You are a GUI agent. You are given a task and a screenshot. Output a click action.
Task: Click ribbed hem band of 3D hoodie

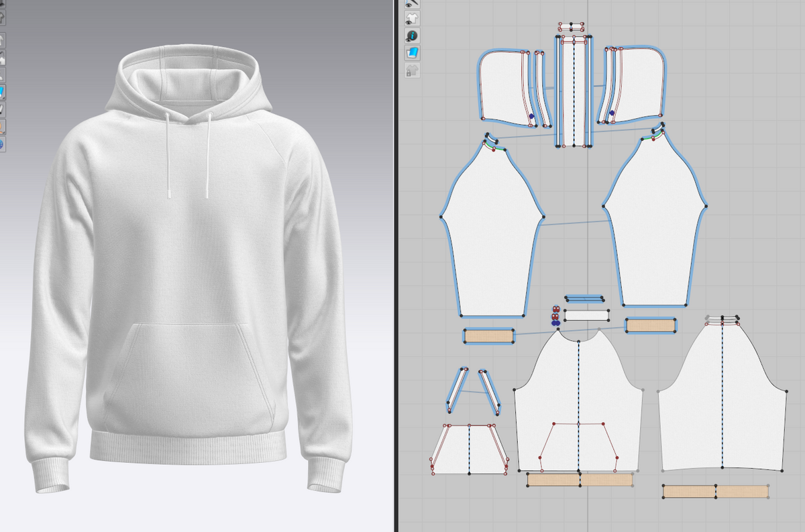tap(189, 448)
